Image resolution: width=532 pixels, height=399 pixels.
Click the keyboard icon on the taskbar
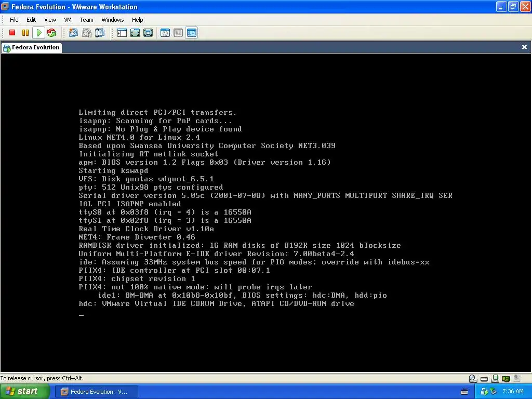point(465,392)
